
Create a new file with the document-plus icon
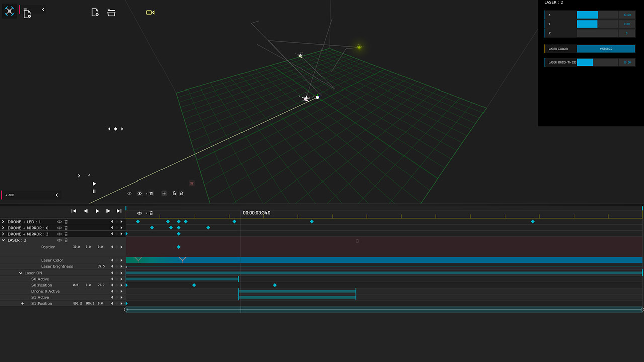click(95, 12)
